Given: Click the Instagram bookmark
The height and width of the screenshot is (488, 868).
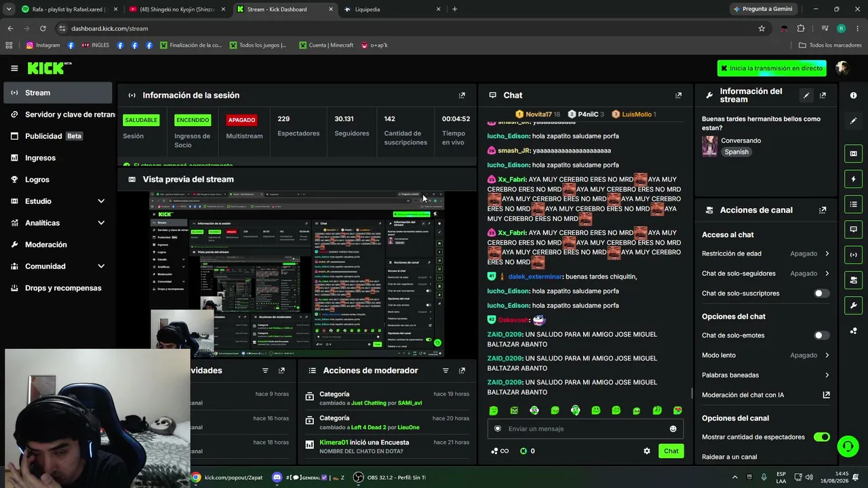Looking at the screenshot, I should (x=43, y=45).
